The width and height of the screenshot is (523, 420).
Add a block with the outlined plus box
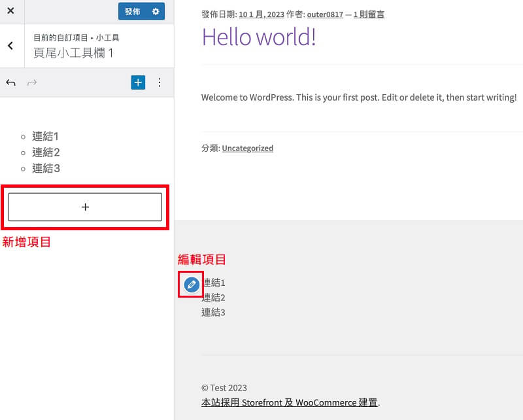[x=85, y=207]
